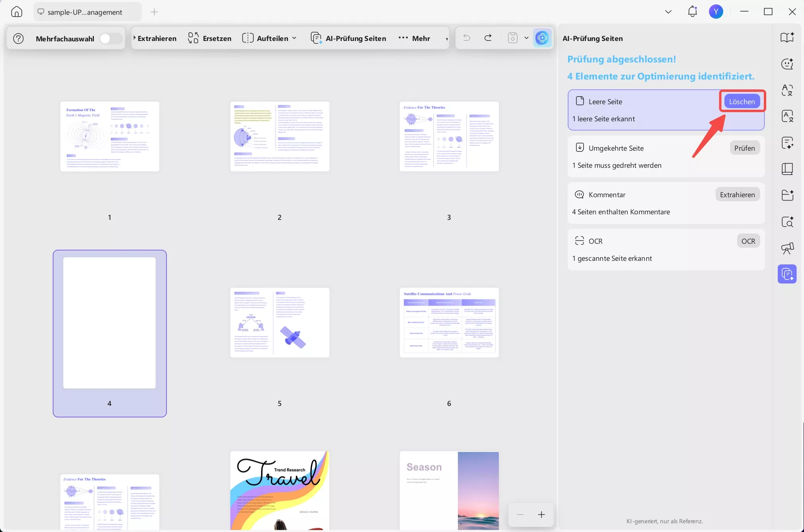Screen dimensions: 804x532
Task: Toggle the Mehrfachauswahl switch
Action: tap(110, 39)
